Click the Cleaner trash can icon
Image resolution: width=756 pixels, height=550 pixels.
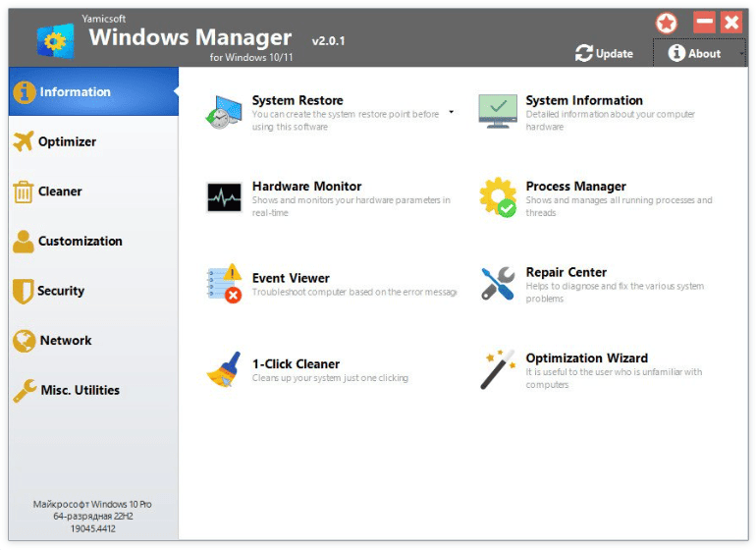point(24,192)
